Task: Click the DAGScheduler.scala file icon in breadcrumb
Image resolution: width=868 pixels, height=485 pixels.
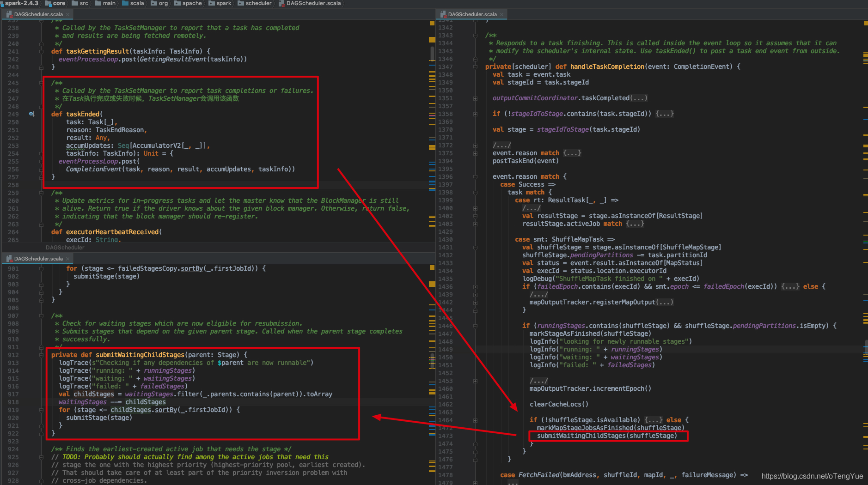Action: (x=281, y=3)
